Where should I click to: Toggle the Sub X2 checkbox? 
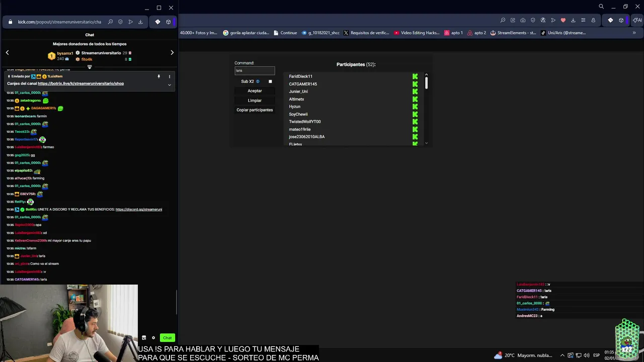270,81
